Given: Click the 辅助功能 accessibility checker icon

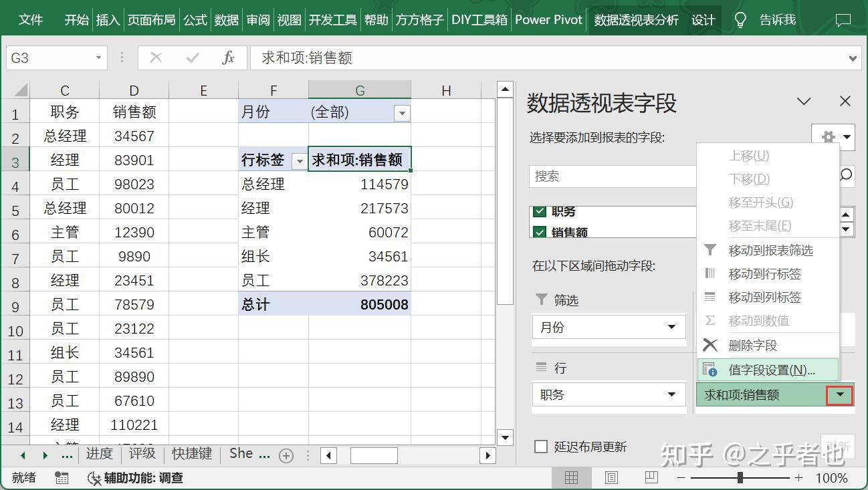Looking at the screenshot, I should 93,478.
